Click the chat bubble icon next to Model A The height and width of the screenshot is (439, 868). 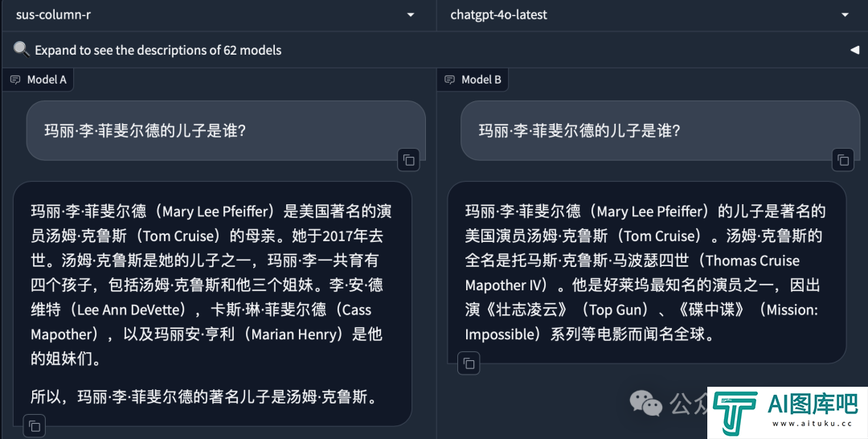(15, 80)
